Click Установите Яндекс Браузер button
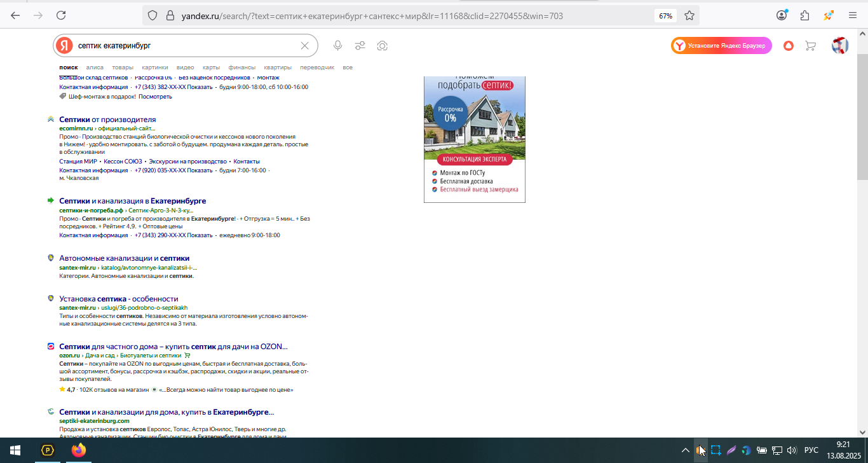Screen dimensions: 868x463 click(x=721, y=46)
